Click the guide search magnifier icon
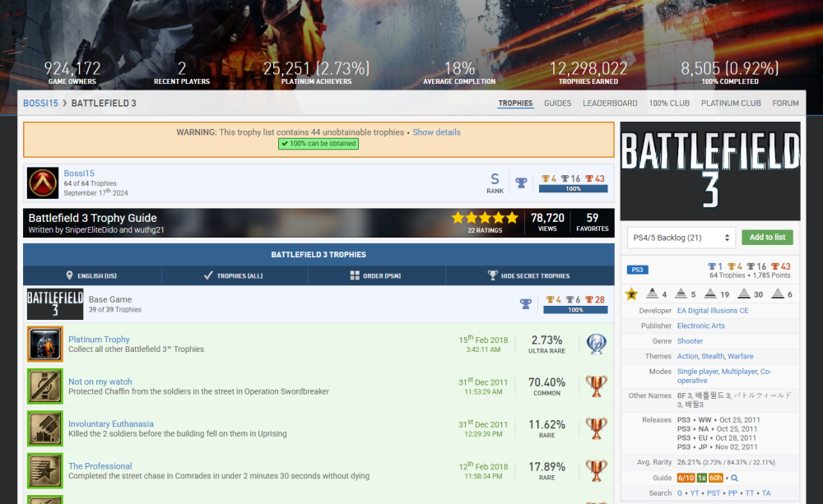This screenshot has height=504, width=823. click(x=735, y=478)
